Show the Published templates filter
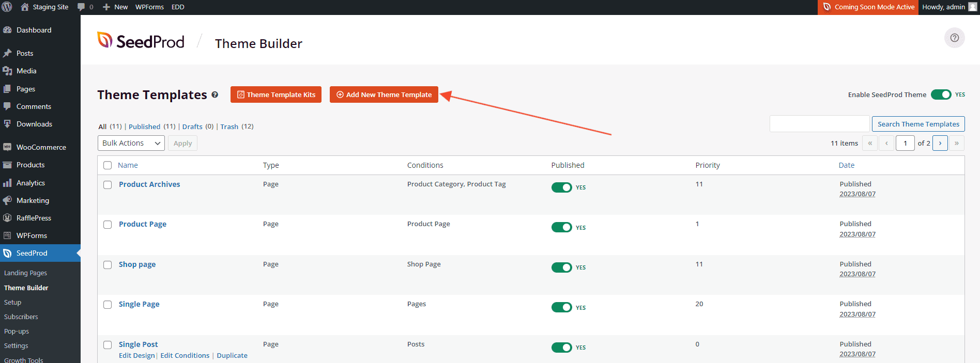980x363 pixels. [x=144, y=127]
